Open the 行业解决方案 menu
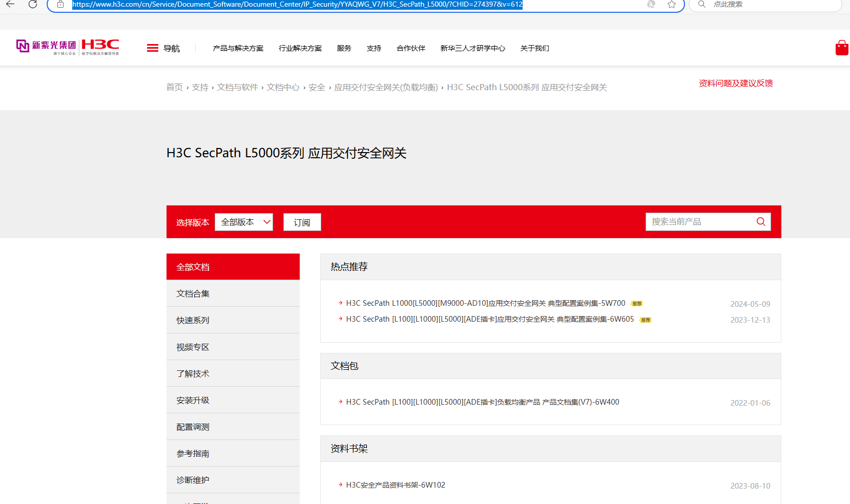 (x=300, y=48)
